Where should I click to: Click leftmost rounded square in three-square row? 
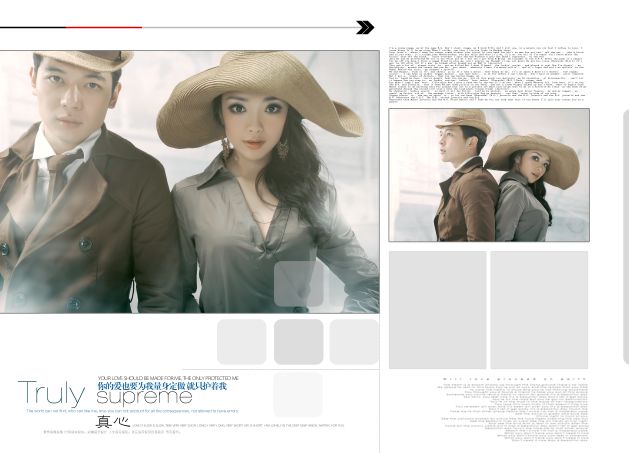click(x=241, y=342)
